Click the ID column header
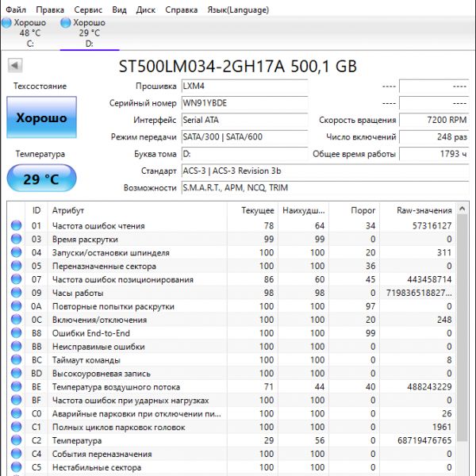Viewport: 476px width, 476px height. point(36,210)
